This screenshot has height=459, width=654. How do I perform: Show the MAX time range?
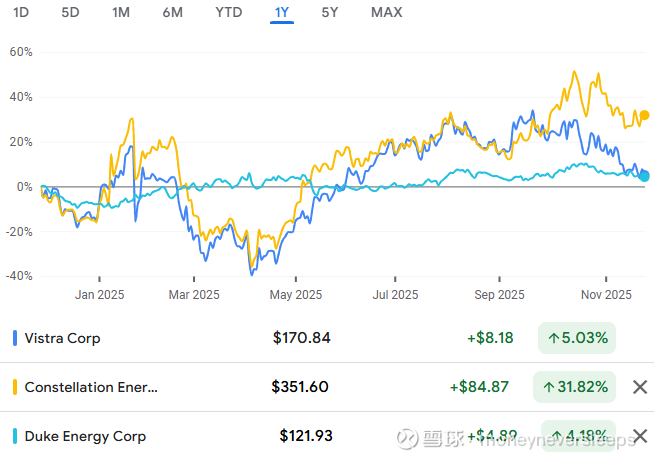click(386, 13)
